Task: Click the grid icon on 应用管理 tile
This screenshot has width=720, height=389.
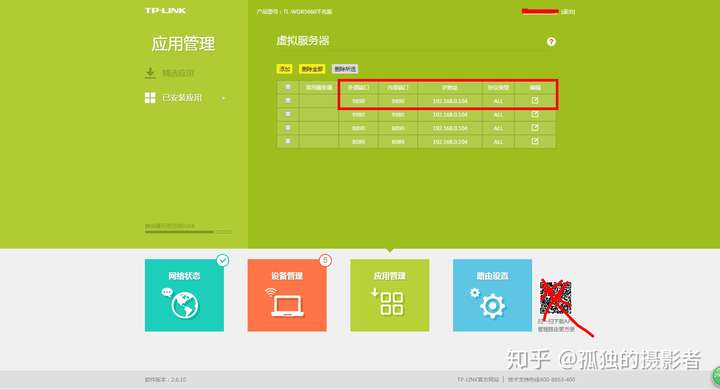Action: pos(392,304)
